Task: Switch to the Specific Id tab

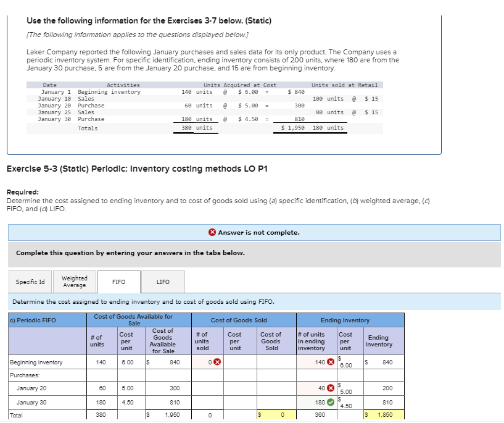Action: tap(30, 282)
